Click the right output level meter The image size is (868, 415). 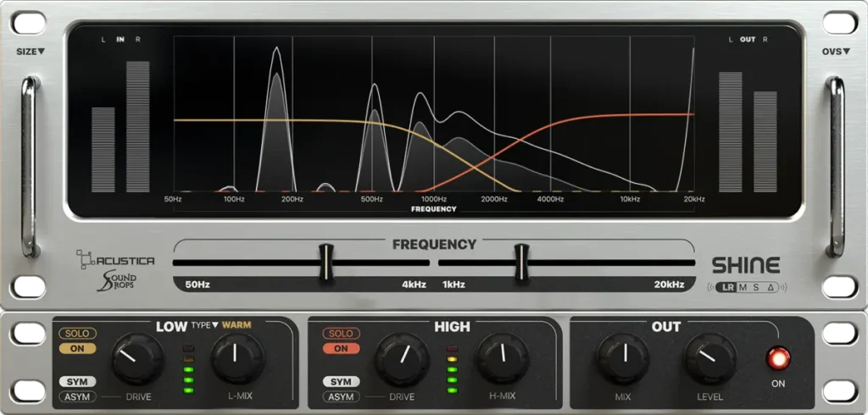765,141
